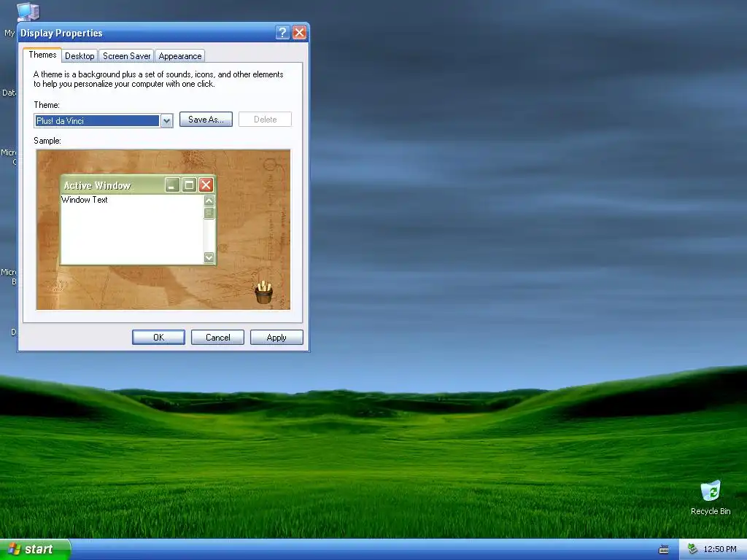
Task: Expand the Theme dropdown arrow
Action: point(166,121)
